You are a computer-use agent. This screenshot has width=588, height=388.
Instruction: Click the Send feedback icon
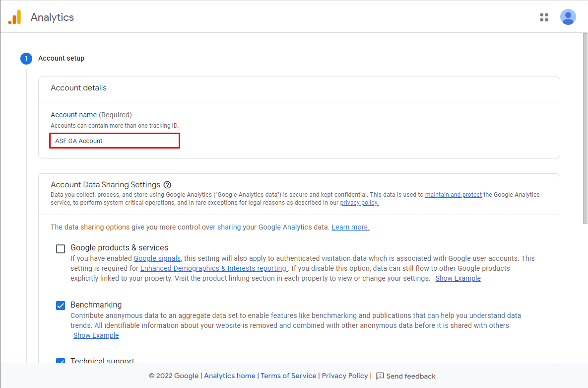tap(380, 376)
